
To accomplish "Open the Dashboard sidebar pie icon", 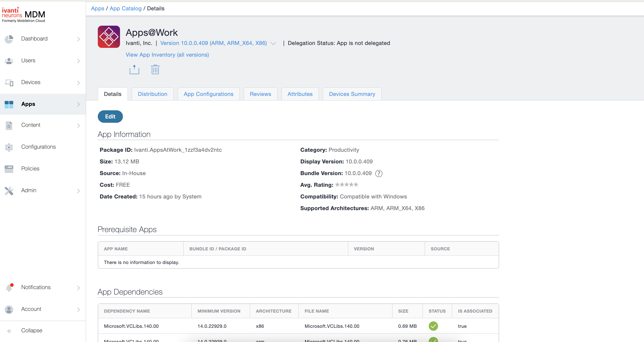I will click(x=9, y=39).
